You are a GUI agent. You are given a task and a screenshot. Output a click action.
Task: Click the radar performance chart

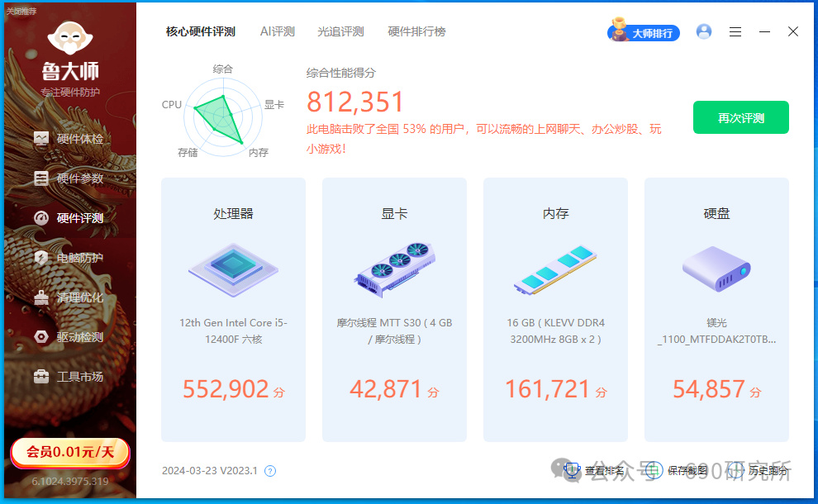point(223,117)
